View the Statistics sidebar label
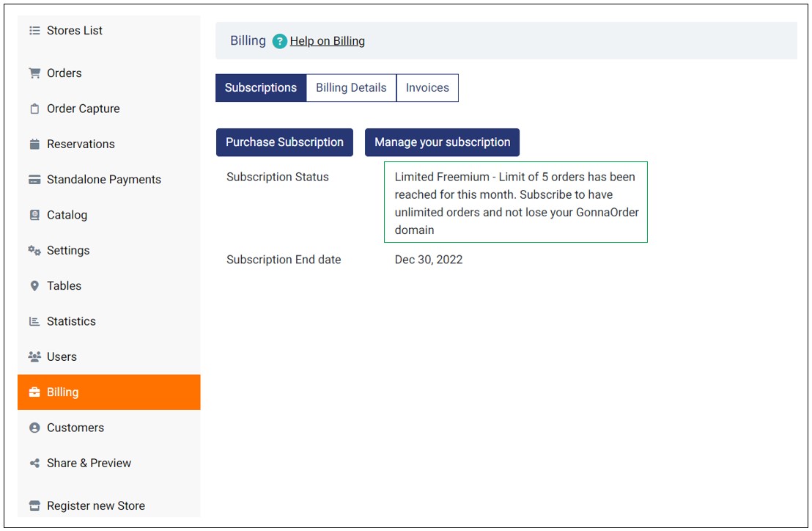Viewport: 812px width, 531px height. pos(72,321)
